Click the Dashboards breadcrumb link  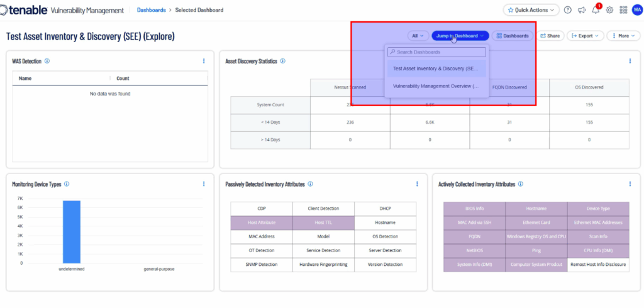pos(151,10)
